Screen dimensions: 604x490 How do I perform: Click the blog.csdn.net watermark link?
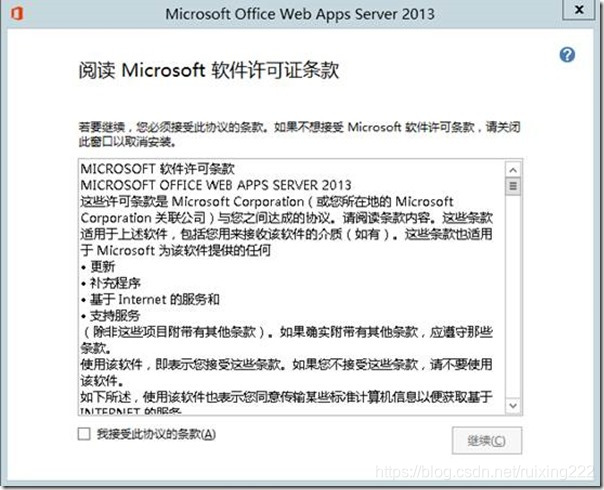pos(484,472)
